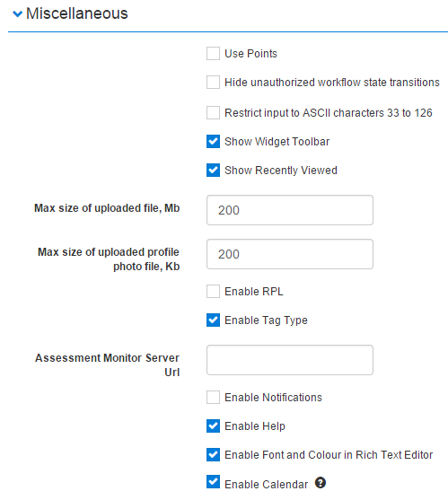Uncheck the Enable Help checkbox
The image size is (448, 500).
click(213, 426)
